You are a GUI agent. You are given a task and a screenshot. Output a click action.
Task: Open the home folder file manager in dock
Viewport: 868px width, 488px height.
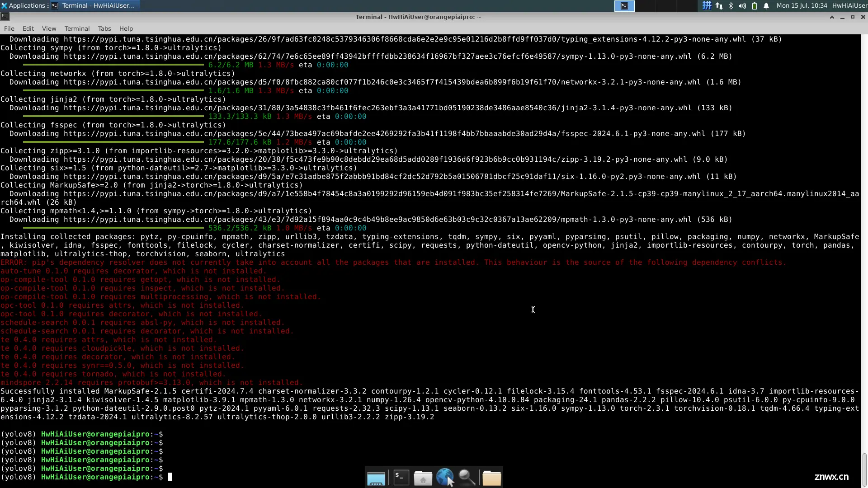pyautogui.click(x=423, y=478)
